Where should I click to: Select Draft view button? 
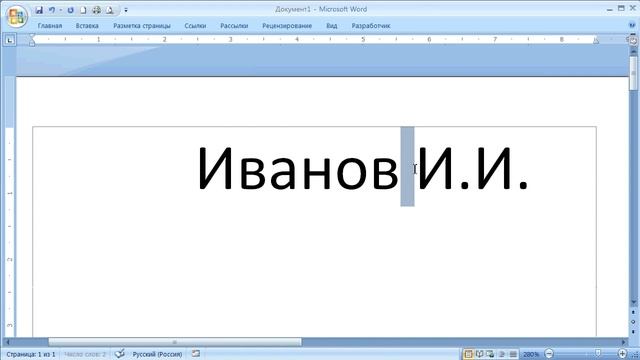click(513, 354)
